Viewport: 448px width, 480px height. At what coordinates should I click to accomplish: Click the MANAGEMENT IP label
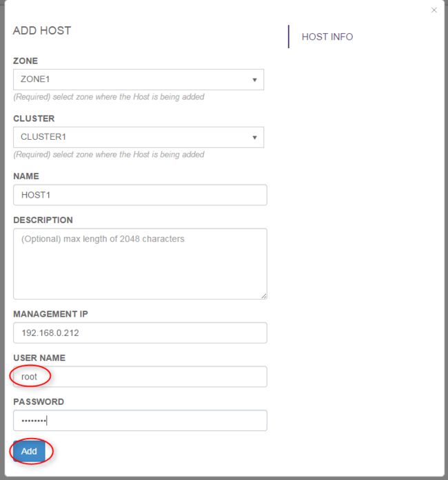pyautogui.click(x=50, y=314)
